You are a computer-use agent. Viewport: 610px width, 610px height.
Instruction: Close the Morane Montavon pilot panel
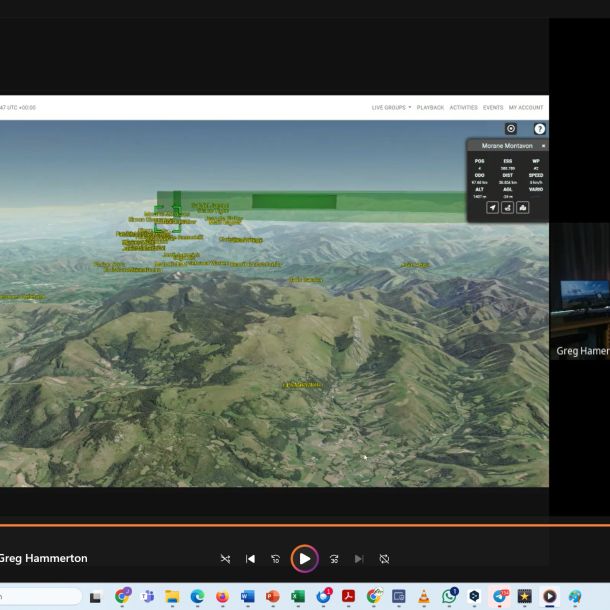(x=544, y=146)
